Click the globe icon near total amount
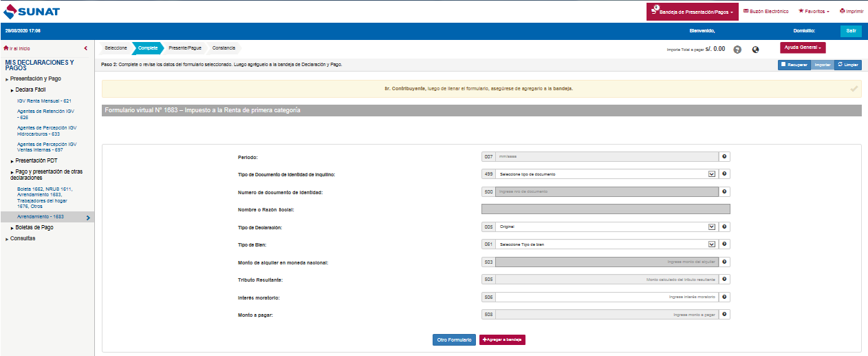 (756, 50)
